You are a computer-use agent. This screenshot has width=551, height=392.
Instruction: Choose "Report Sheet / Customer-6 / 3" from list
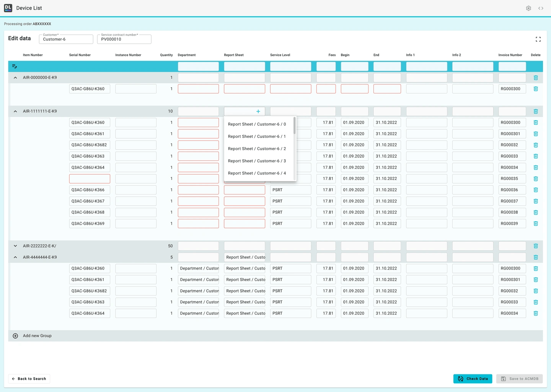pyautogui.click(x=257, y=161)
